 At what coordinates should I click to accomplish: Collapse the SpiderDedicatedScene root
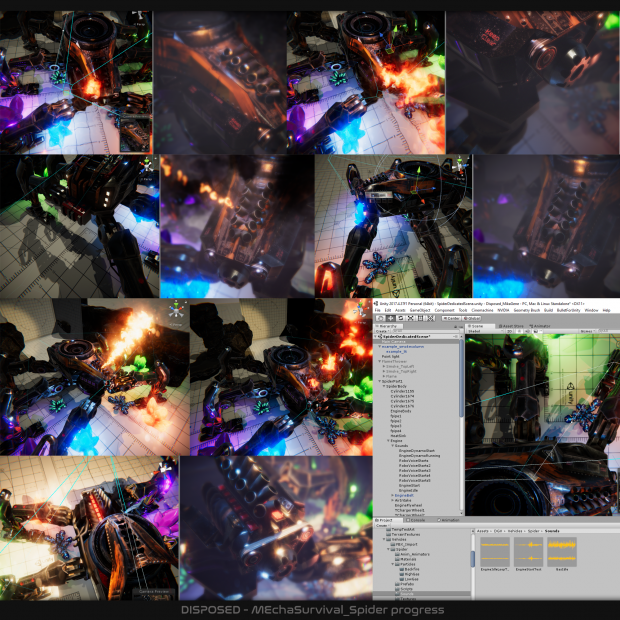[x=376, y=336]
